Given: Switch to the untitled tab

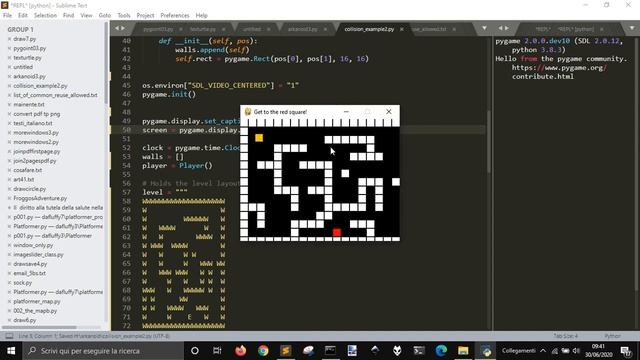Looking at the screenshot, I should pyautogui.click(x=252, y=29).
